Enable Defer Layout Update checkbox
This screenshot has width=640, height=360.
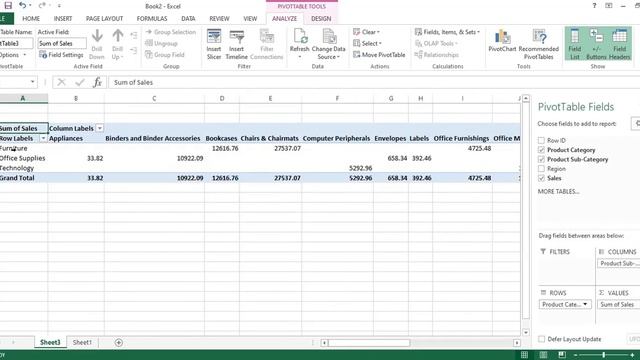click(541, 339)
